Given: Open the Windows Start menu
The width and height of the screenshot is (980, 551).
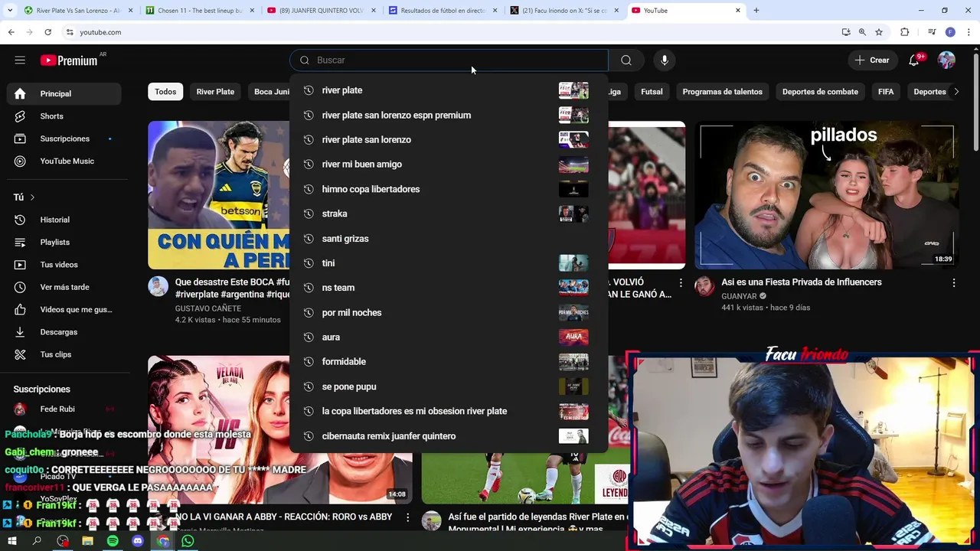Looking at the screenshot, I should pos(11,541).
